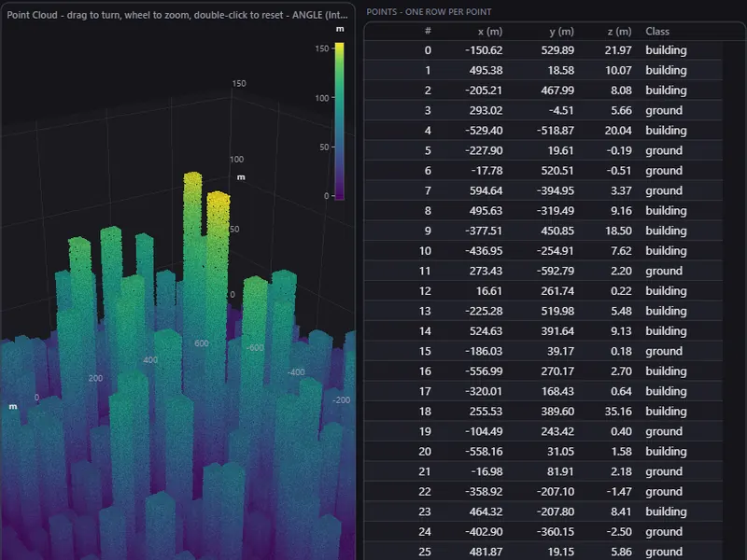The image size is (747, 560).
Task: Select z value 20.04 in row 4
Action: 618,130
